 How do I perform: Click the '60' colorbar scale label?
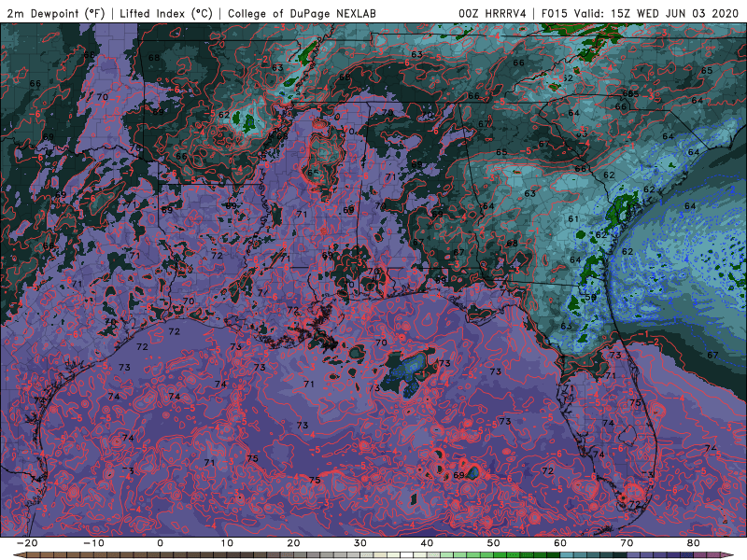pyautogui.click(x=560, y=543)
